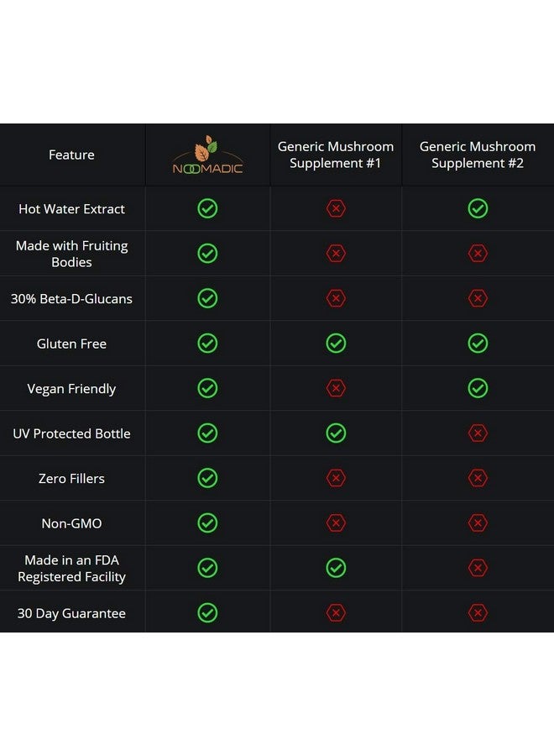Click Supplement #2's red X for 30 Day Guarantee
The height and width of the screenshot is (756, 554).
point(478,613)
